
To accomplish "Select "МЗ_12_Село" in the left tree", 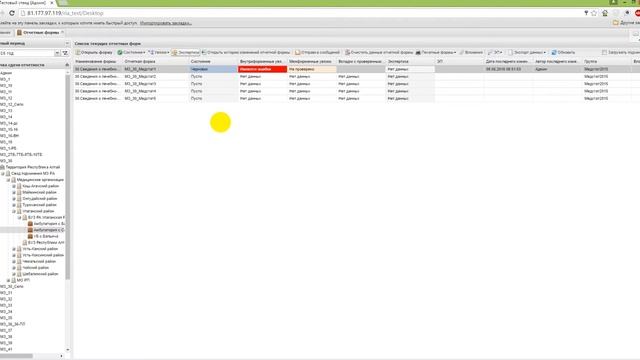I will 12,104.
